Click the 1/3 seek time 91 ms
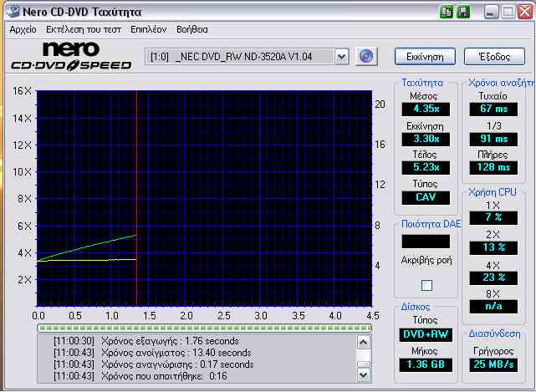The height and width of the screenshot is (392, 536). 493,139
